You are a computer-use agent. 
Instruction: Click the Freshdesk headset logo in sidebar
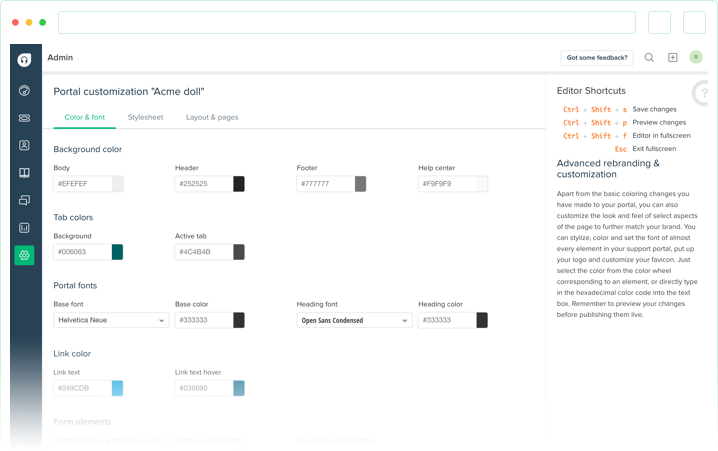(x=25, y=60)
